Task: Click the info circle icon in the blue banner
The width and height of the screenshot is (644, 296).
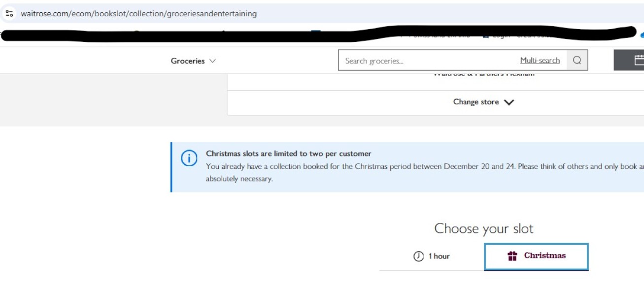Action: [189, 159]
